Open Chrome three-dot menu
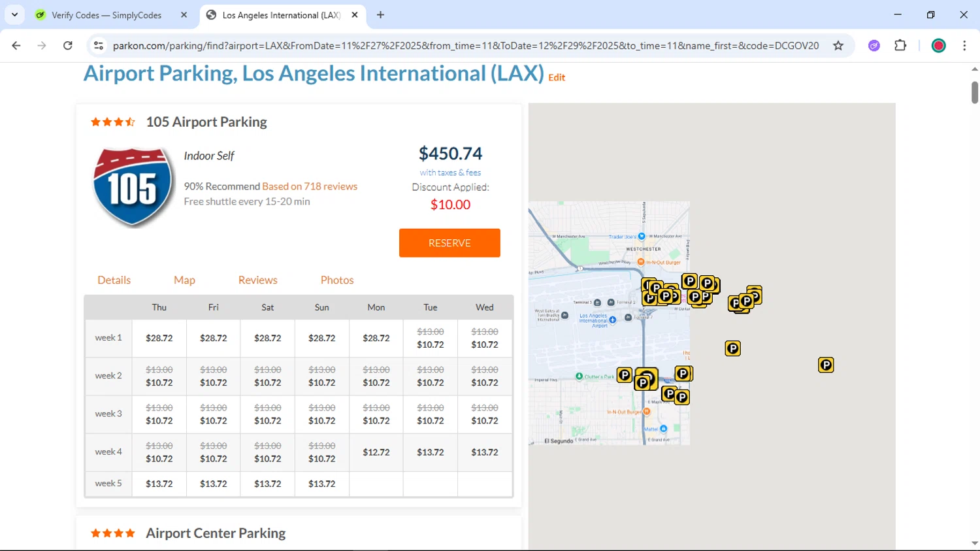 point(964,46)
